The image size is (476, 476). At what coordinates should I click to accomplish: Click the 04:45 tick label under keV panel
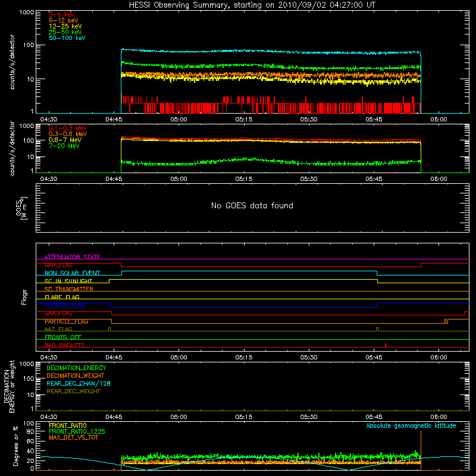click(x=114, y=120)
